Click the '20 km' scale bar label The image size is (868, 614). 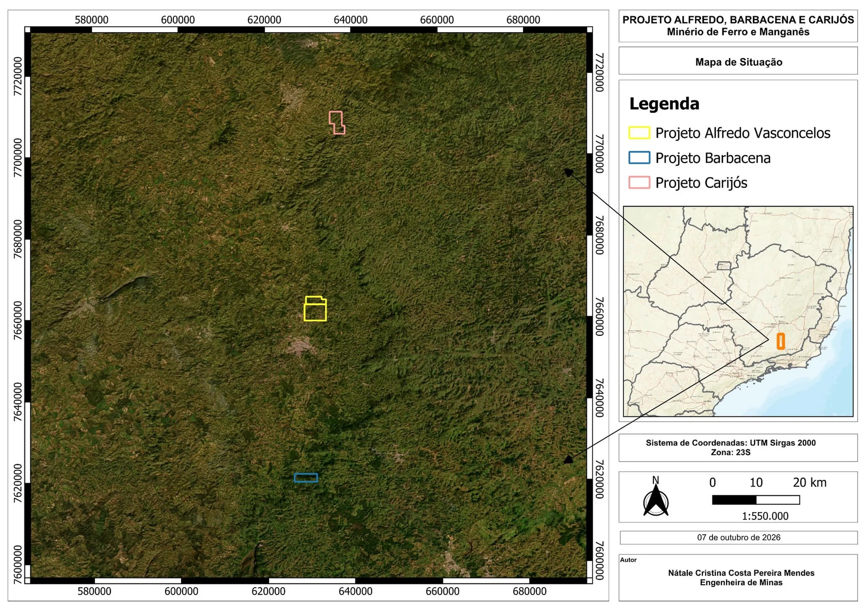[x=810, y=483]
